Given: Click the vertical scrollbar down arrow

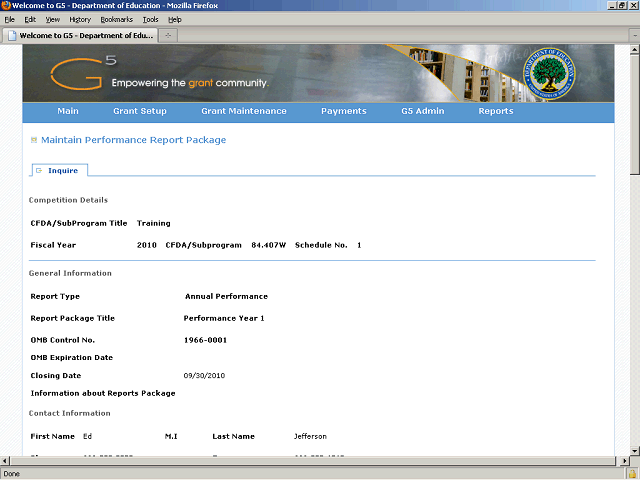Looking at the screenshot, I should pyautogui.click(x=635, y=451).
